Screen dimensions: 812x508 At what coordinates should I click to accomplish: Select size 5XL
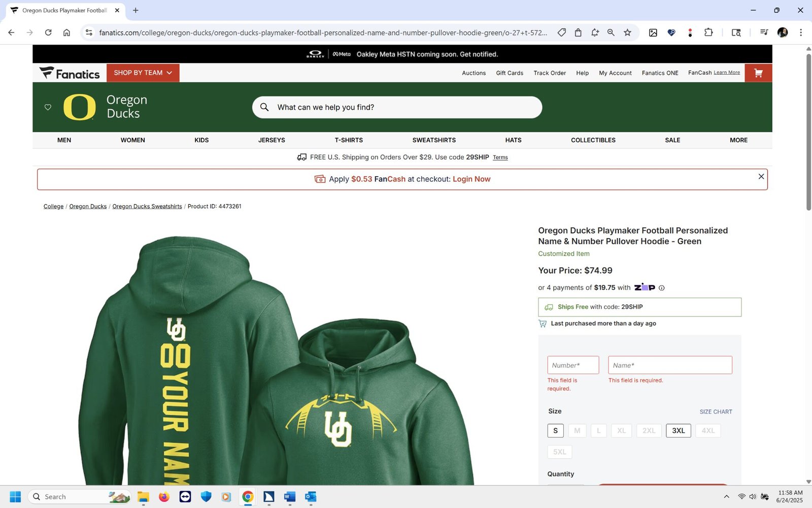coord(560,452)
